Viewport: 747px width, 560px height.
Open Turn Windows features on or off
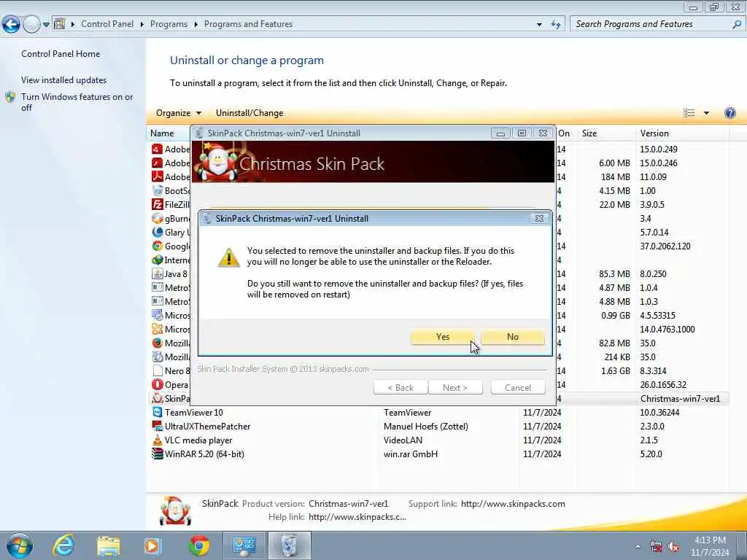point(77,102)
